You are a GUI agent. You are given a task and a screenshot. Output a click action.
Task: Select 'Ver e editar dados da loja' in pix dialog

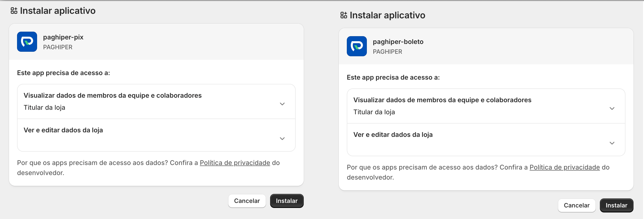pyautogui.click(x=156, y=135)
